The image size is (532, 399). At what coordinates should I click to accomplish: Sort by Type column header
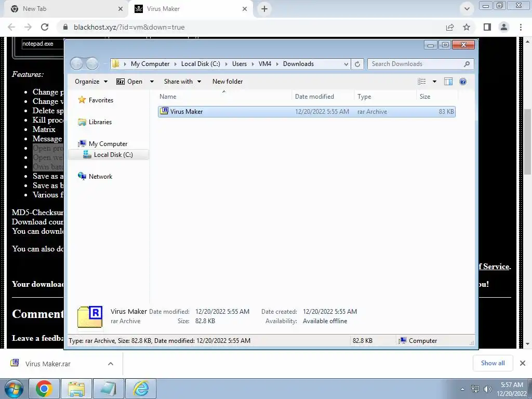[x=385, y=96]
